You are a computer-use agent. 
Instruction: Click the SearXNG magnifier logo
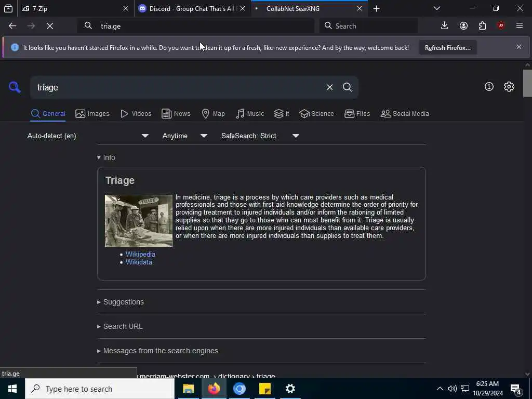pos(15,87)
